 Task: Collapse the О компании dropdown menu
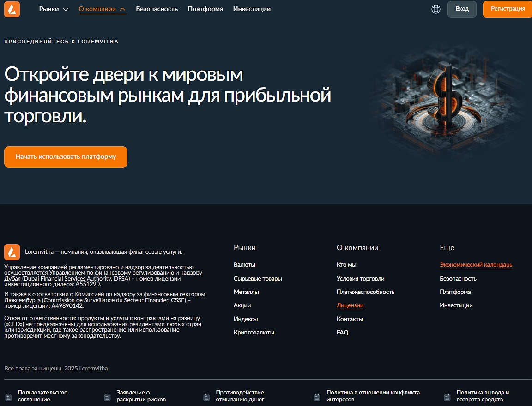pos(102,9)
